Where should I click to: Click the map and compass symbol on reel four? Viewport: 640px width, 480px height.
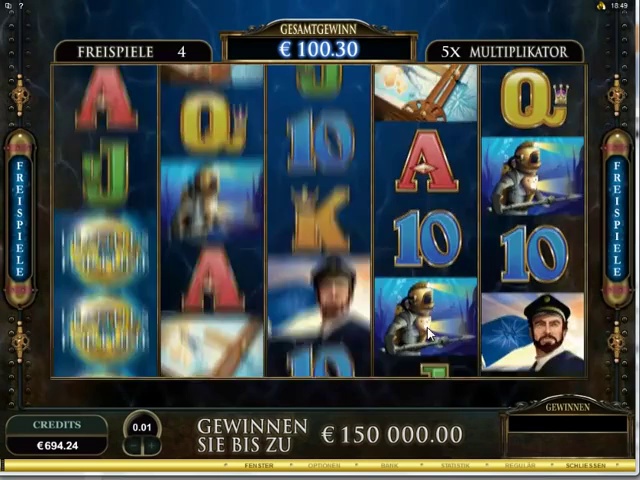426,93
